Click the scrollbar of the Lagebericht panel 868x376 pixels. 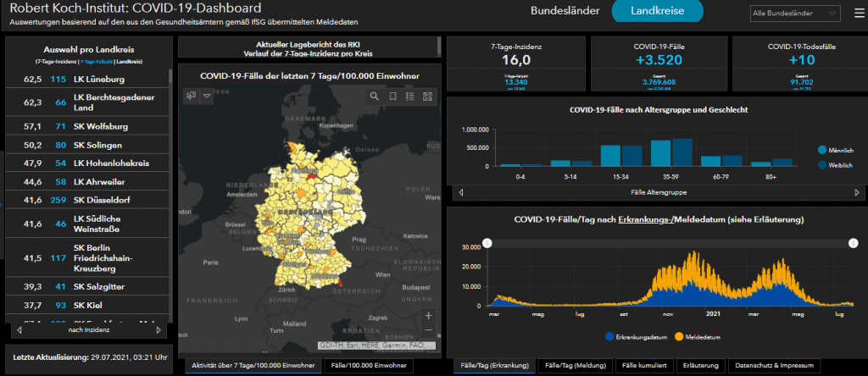click(440, 46)
